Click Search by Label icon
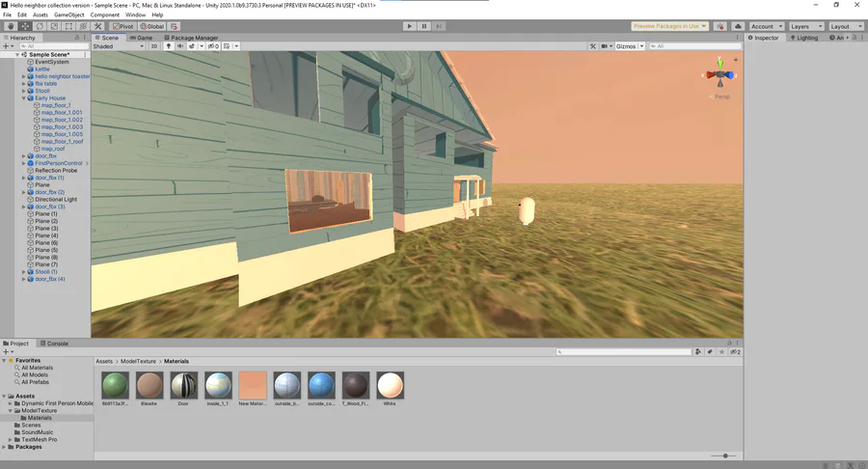The height and width of the screenshot is (469, 868). point(710,351)
